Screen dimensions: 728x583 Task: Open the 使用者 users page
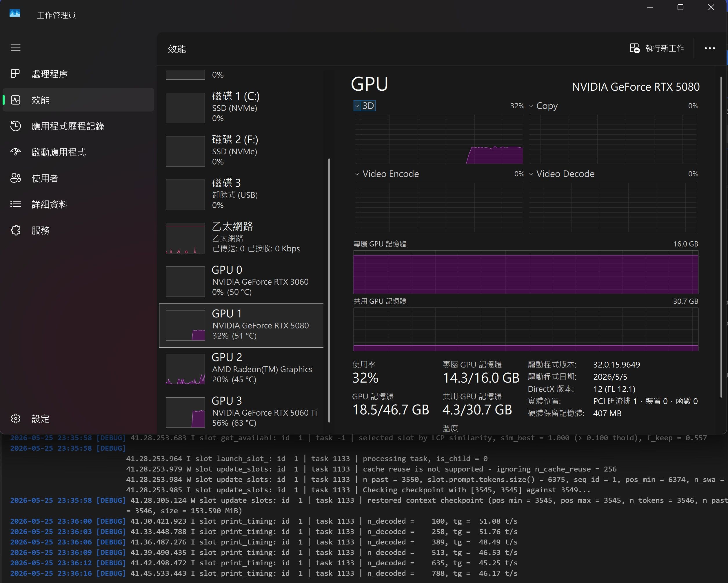(78, 178)
